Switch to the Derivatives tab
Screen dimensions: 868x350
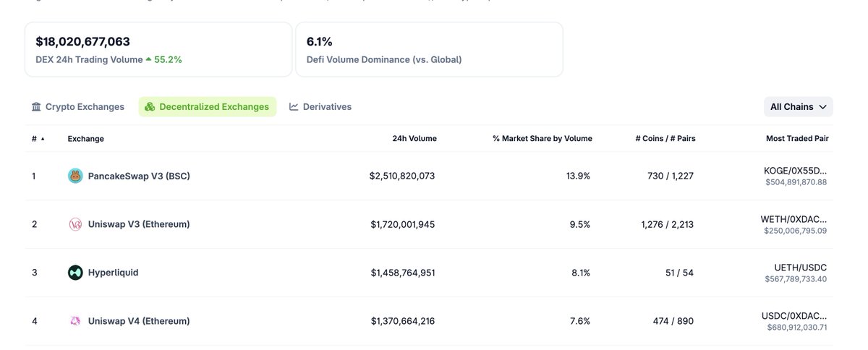(x=320, y=107)
